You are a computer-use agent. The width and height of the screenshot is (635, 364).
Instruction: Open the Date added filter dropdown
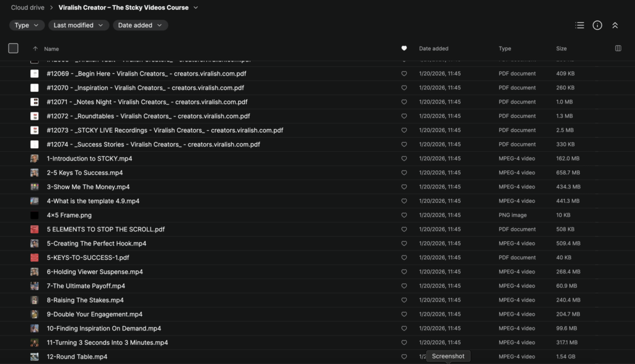(x=140, y=25)
